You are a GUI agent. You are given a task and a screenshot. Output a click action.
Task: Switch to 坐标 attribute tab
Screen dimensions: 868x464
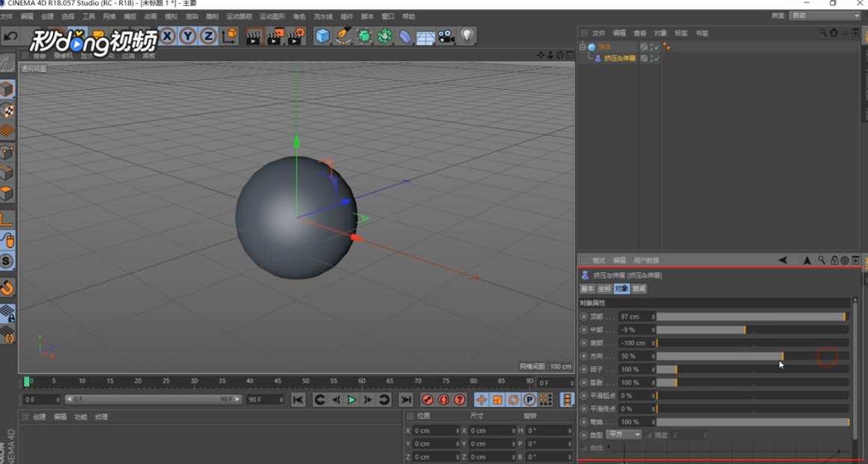(605, 288)
